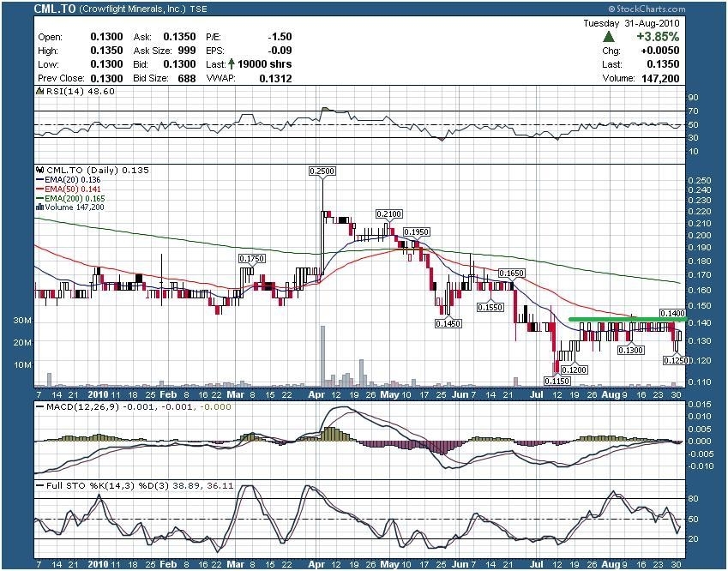Image resolution: width=728 pixels, height=571 pixels.
Task: Click the 0.1550 price label on the chart
Action: [x=490, y=307]
